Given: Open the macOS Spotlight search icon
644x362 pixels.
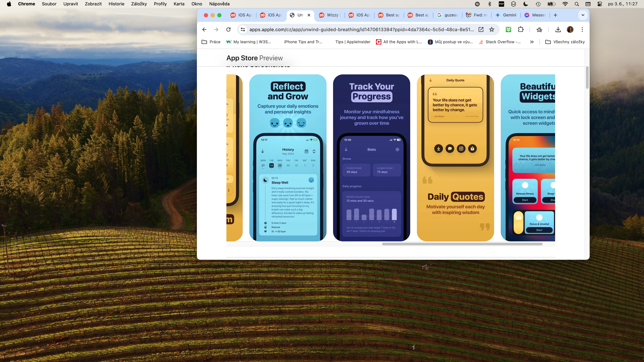Looking at the screenshot, I should pyautogui.click(x=577, y=4).
